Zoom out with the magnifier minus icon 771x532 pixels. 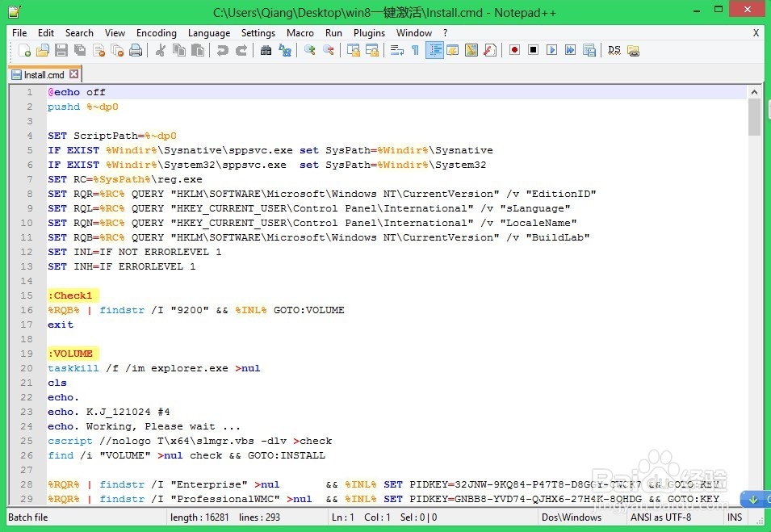click(x=328, y=50)
